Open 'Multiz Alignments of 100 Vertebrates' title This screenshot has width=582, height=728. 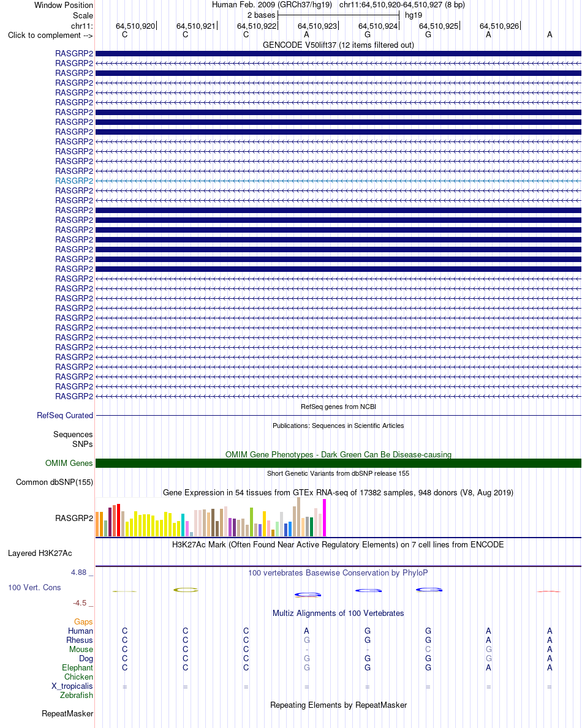338,614
